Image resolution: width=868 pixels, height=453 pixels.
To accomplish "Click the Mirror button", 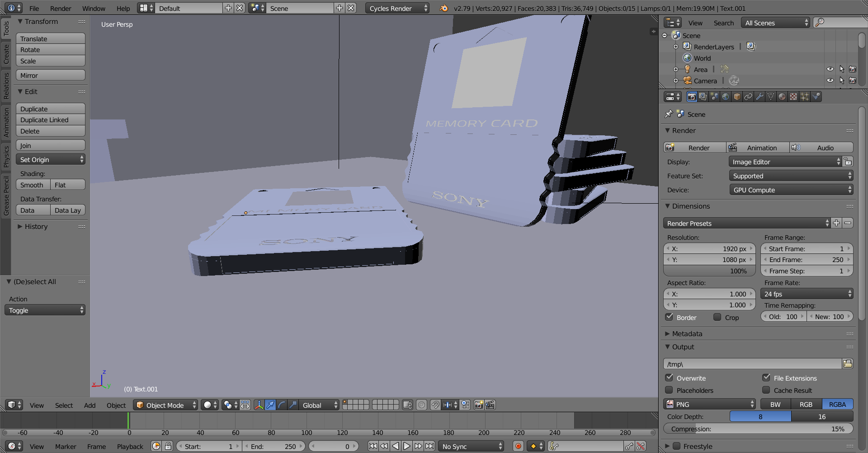I will [51, 75].
